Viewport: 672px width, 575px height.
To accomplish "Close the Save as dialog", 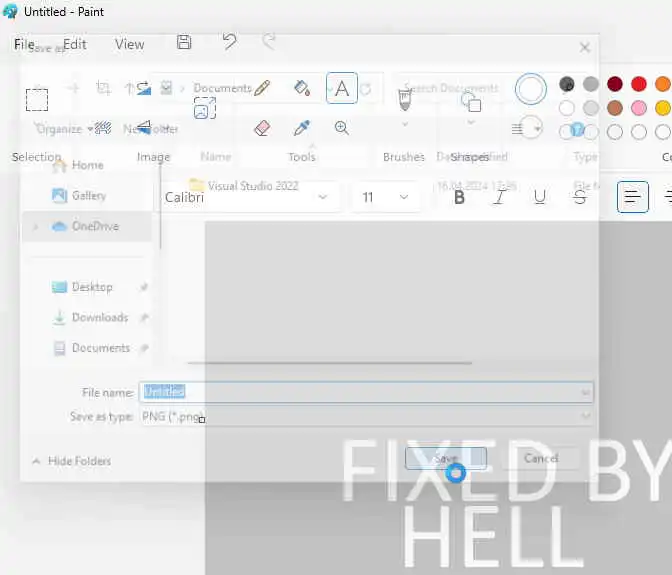I will (x=585, y=47).
